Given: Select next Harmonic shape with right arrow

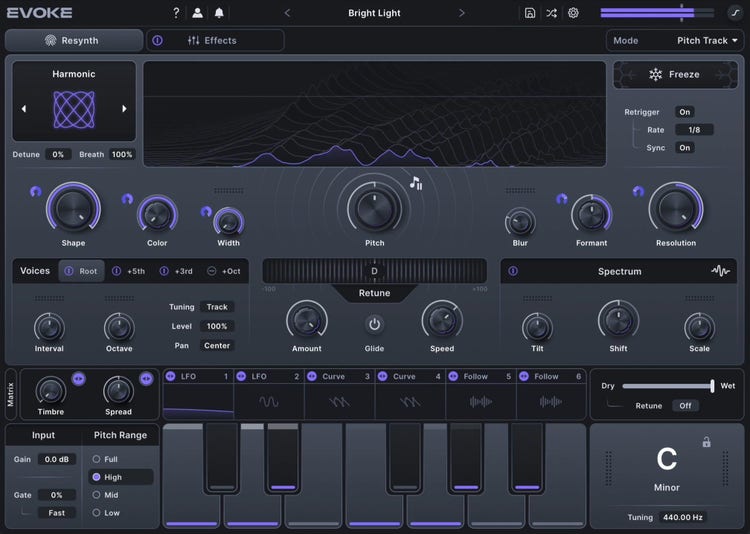Looking at the screenshot, I should [x=124, y=109].
